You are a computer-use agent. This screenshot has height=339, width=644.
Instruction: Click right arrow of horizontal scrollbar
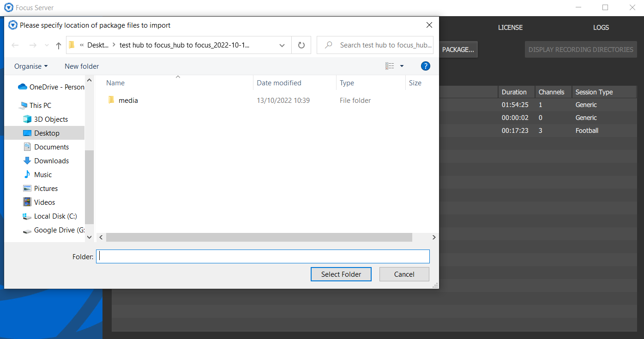point(433,237)
